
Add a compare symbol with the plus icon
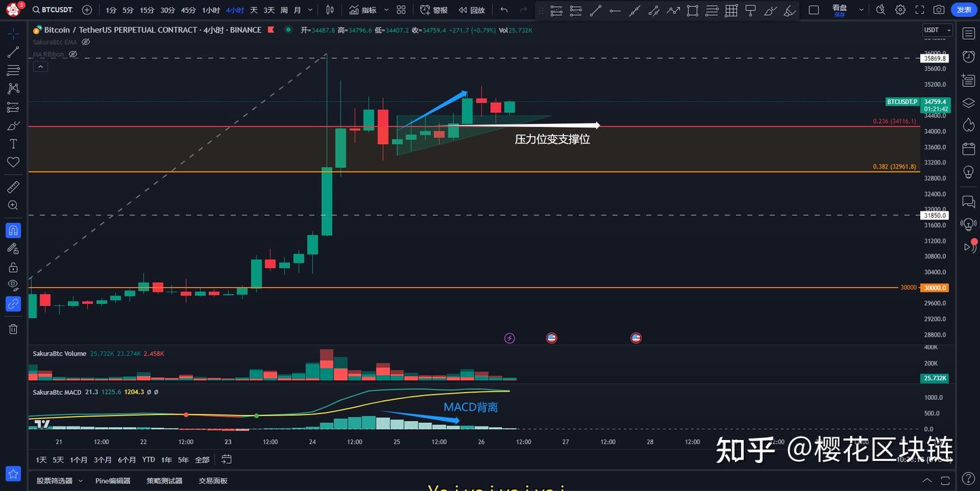[87, 10]
